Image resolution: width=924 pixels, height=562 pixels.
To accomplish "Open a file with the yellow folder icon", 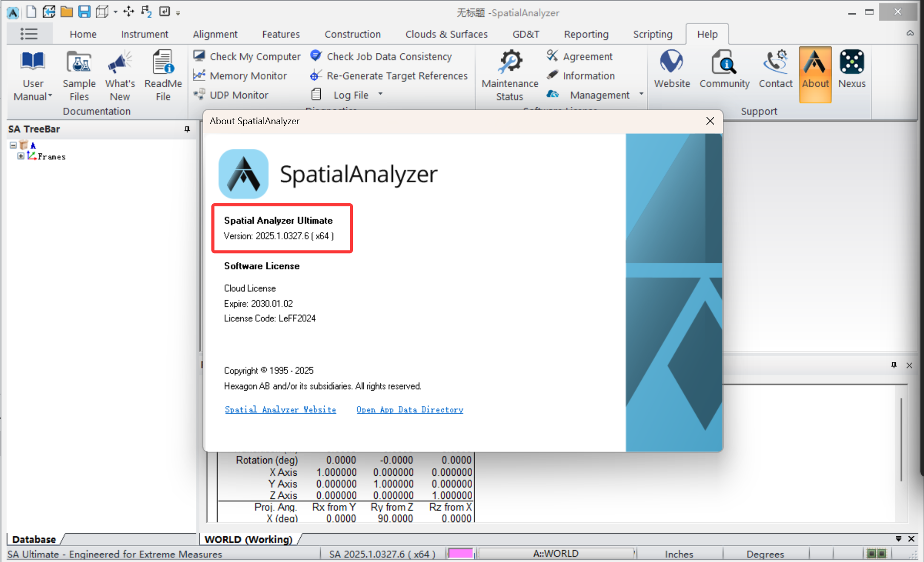I will (67, 11).
